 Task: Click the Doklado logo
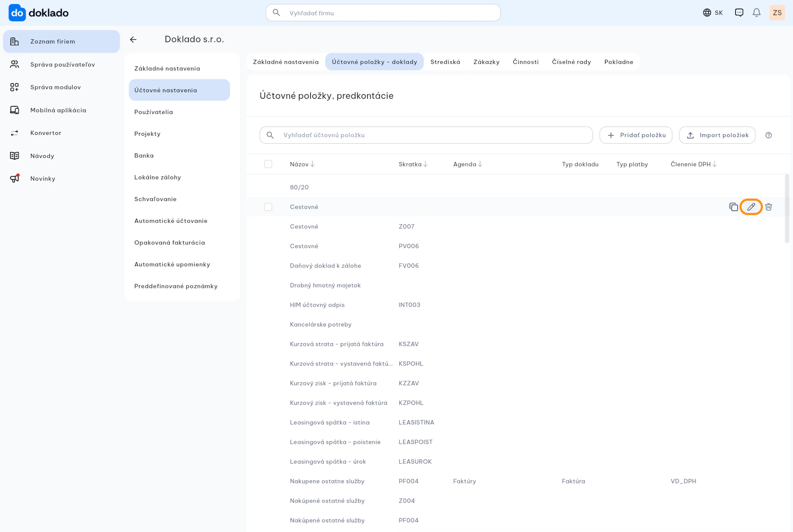click(38, 13)
